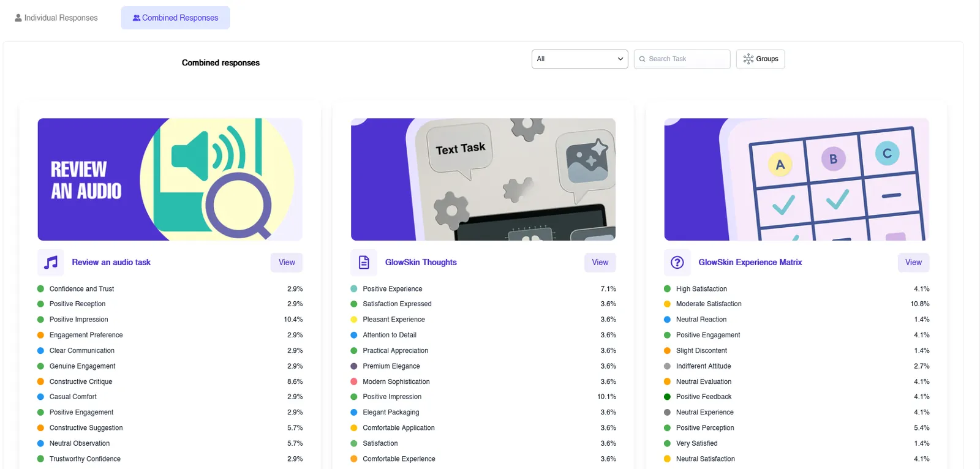Click the blue dot beside Clear Communication
The image size is (980, 469).
(40, 351)
